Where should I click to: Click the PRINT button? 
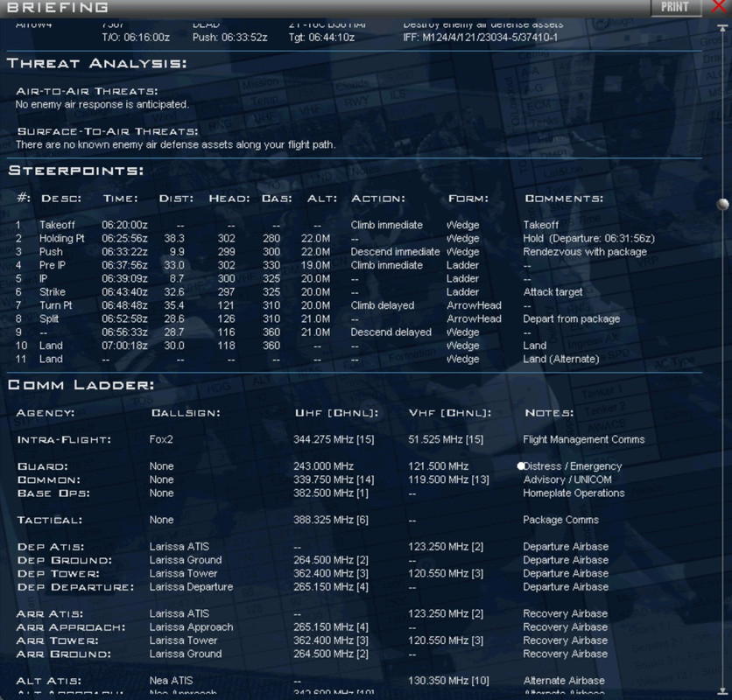coord(675,7)
